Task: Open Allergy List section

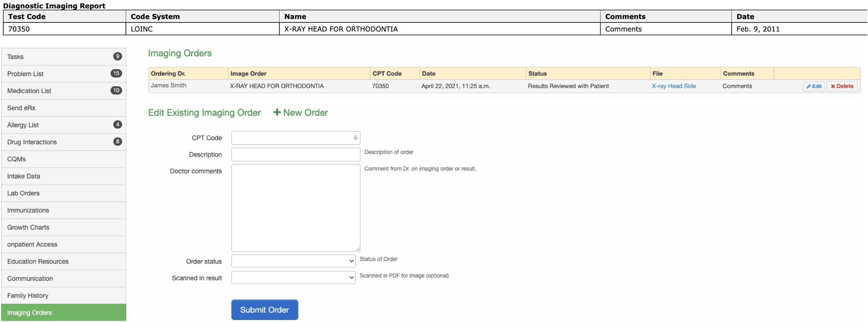Action: tap(63, 125)
